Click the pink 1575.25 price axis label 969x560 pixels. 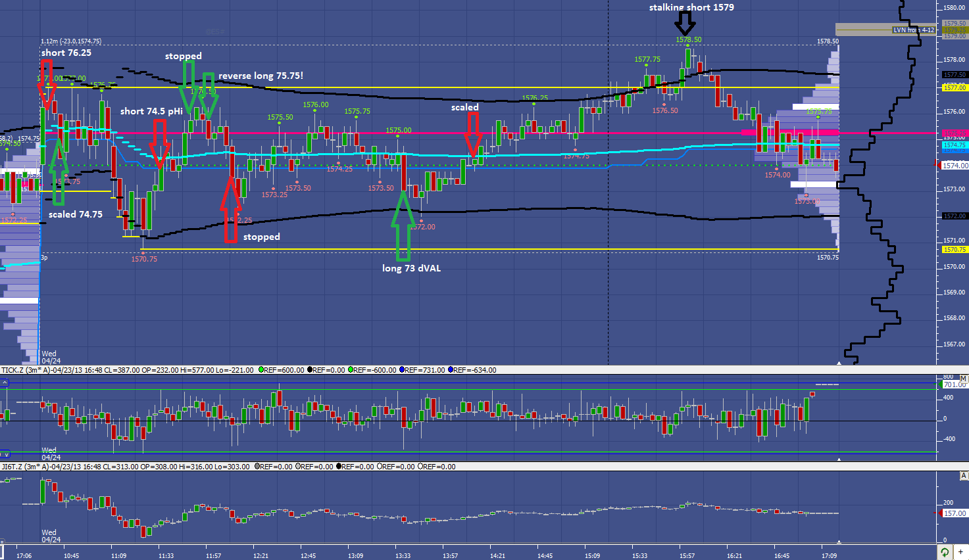pyautogui.click(x=955, y=133)
